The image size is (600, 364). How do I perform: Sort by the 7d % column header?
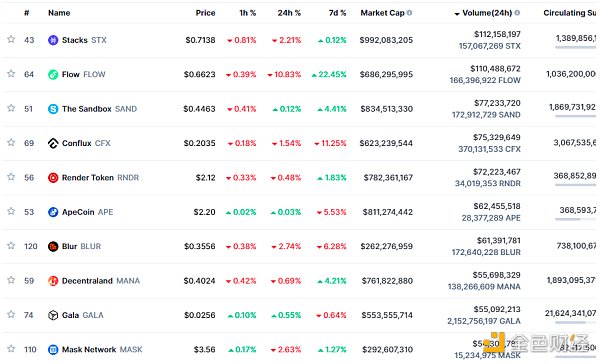(337, 13)
